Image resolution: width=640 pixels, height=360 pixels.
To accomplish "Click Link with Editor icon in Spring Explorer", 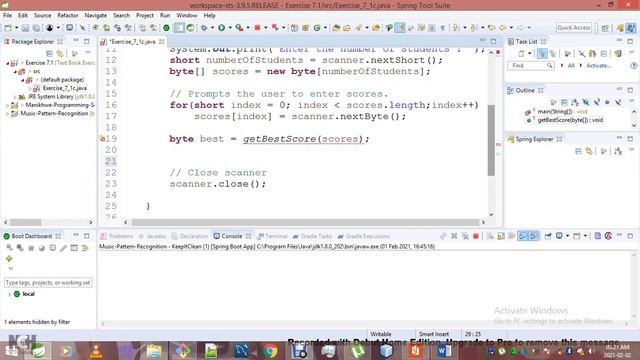I will coord(589,151).
